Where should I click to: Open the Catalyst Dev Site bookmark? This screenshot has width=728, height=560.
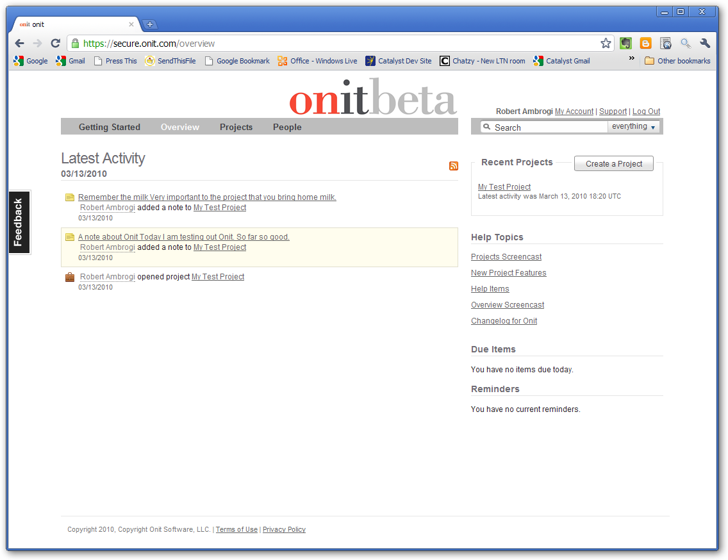[399, 61]
